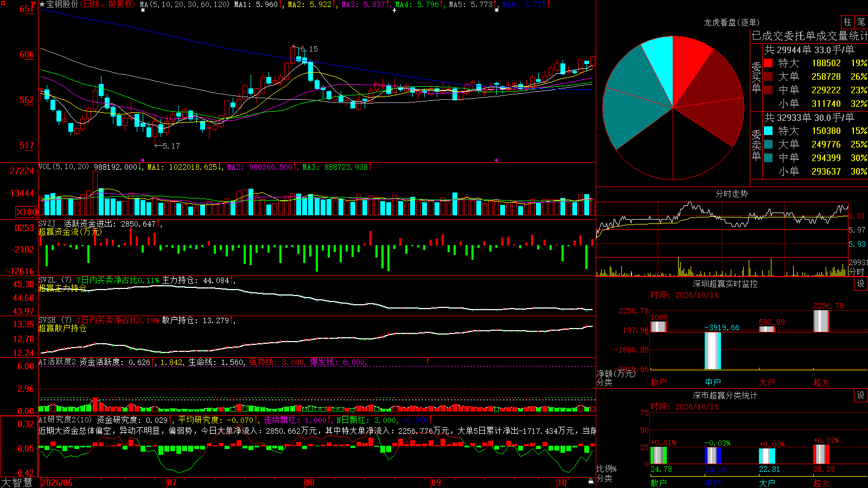The image size is (868, 488).
Task: Click the 超赢主力持仓 indicator label
Action: (x=62, y=288)
